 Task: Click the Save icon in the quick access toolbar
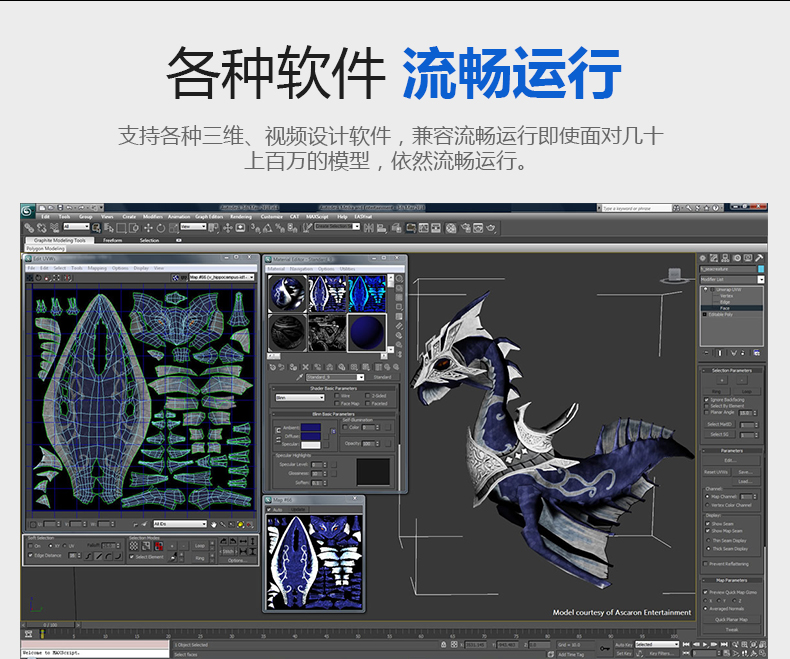coord(60,208)
